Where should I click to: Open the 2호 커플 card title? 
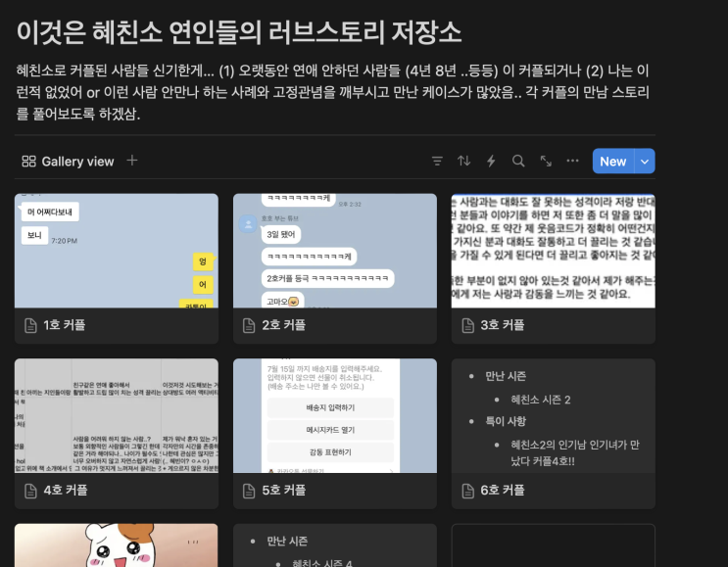[284, 325]
